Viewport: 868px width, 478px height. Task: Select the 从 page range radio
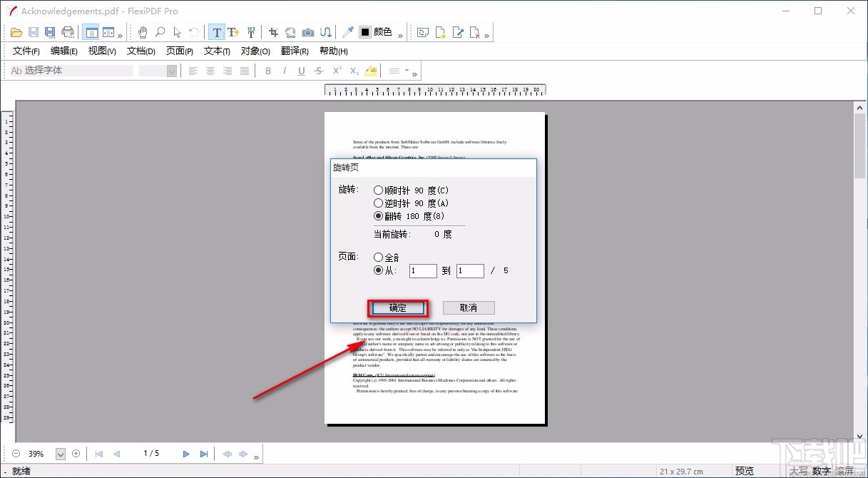[x=378, y=270]
